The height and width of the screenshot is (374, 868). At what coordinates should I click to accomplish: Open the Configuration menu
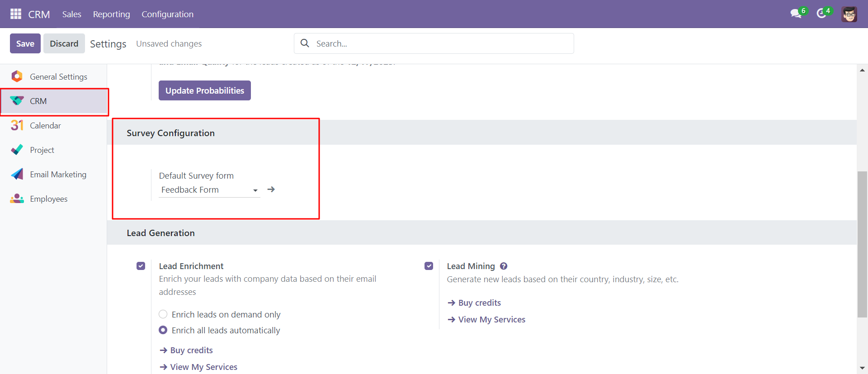(x=168, y=14)
